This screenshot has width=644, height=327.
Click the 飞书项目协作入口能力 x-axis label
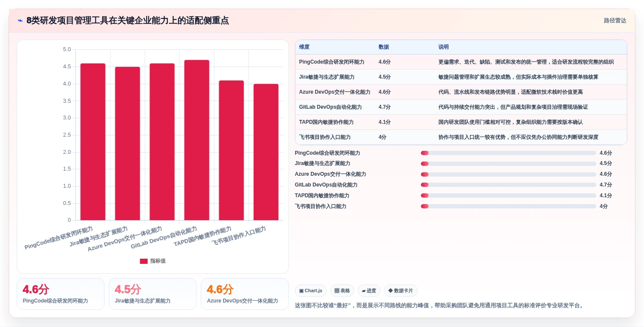(239, 235)
